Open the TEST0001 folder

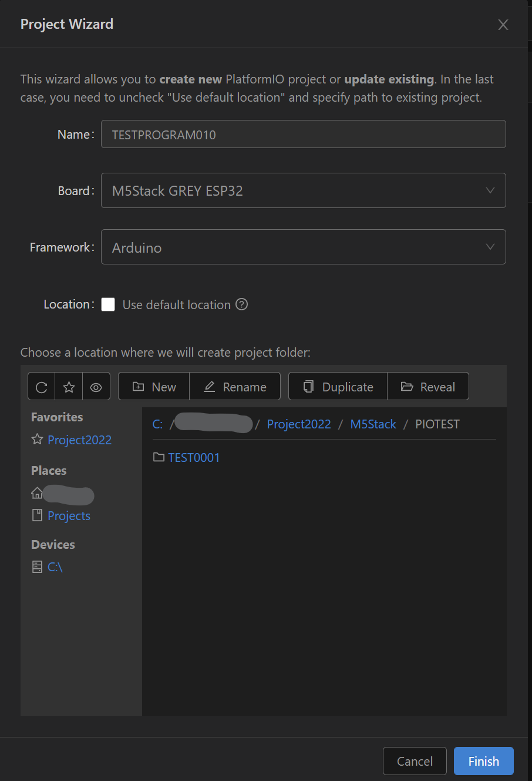point(194,457)
